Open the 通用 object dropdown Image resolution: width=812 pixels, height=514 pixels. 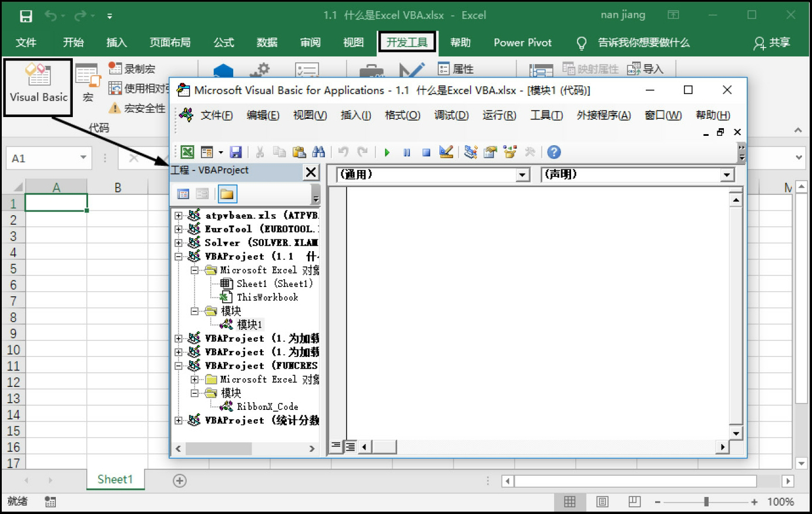pyautogui.click(x=522, y=175)
